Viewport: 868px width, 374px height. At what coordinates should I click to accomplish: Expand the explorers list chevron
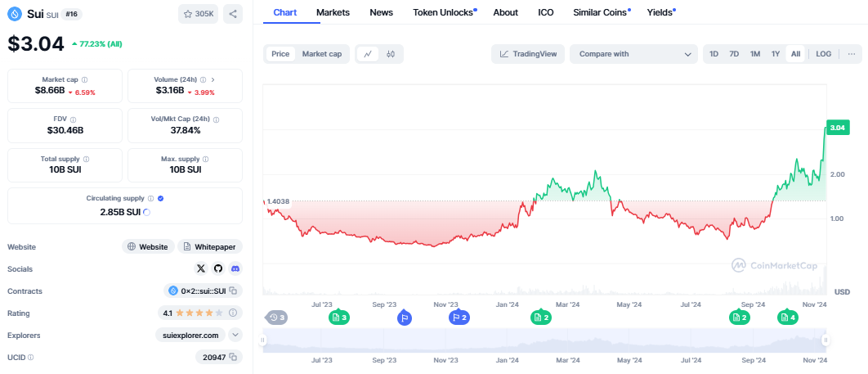[235, 336]
